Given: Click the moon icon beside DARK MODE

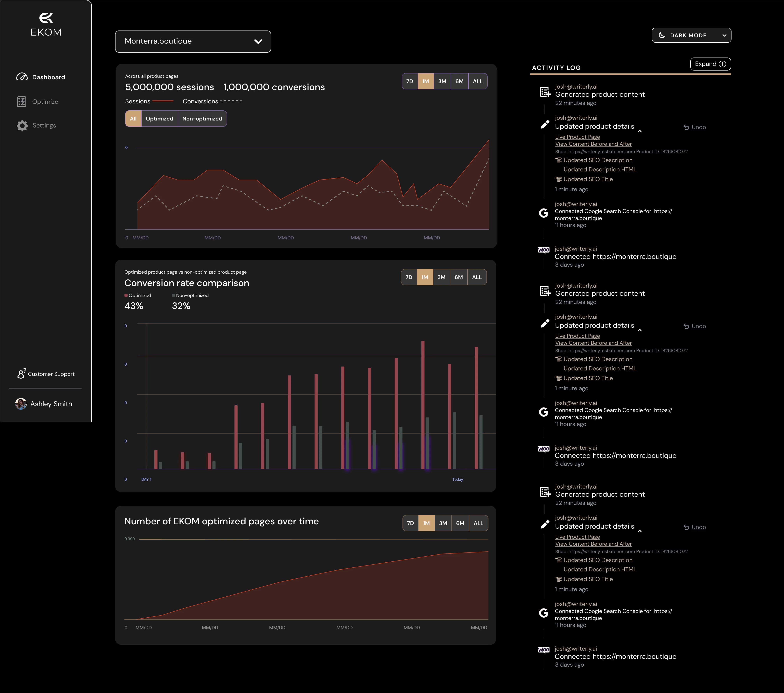Looking at the screenshot, I should point(662,35).
